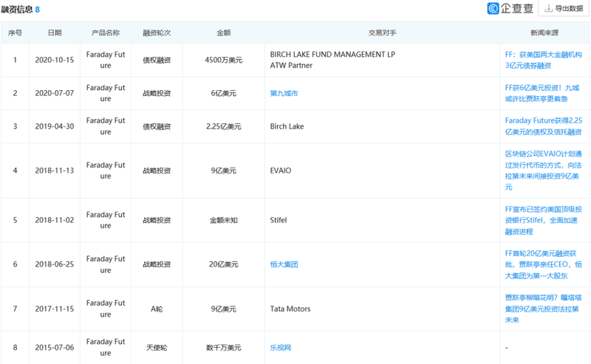Open news about 2.25亿美元 debt and trust financing

[x=543, y=126]
